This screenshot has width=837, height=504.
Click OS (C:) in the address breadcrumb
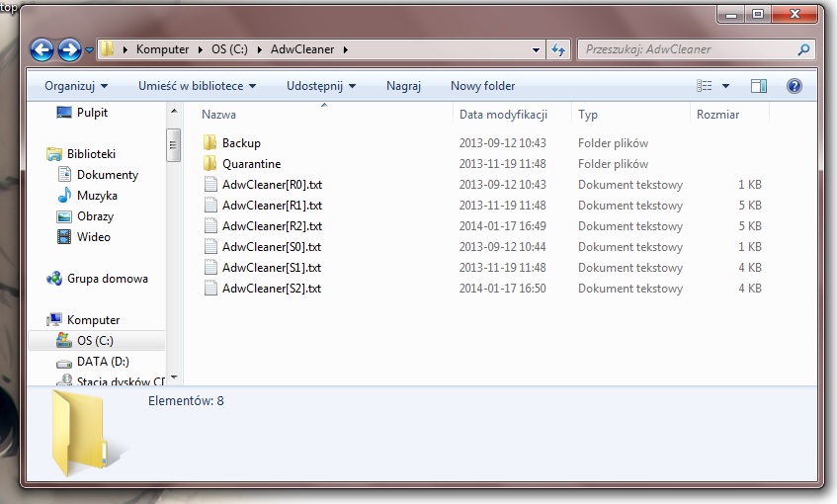click(229, 49)
